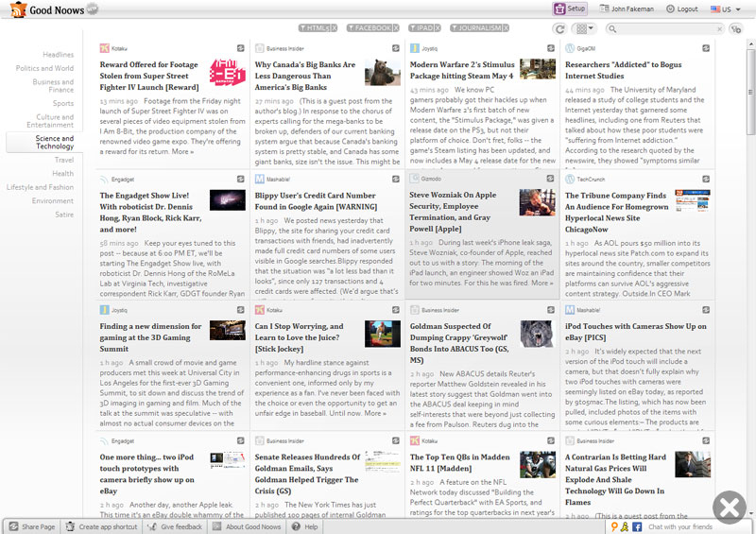Open Steve Wozniak article thumbnail

[x=536, y=202]
